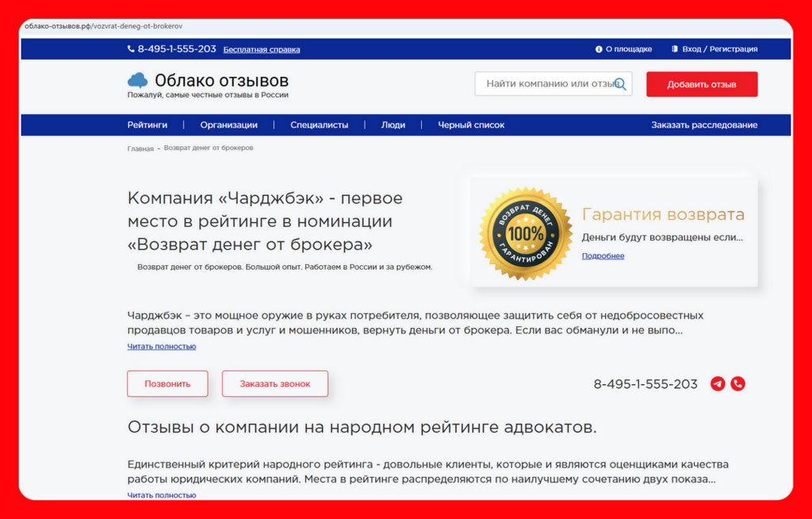The height and width of the screenshot is (519, 812).
Task: Click the gold 100% guarantee seal
Action: click(526, 233)
